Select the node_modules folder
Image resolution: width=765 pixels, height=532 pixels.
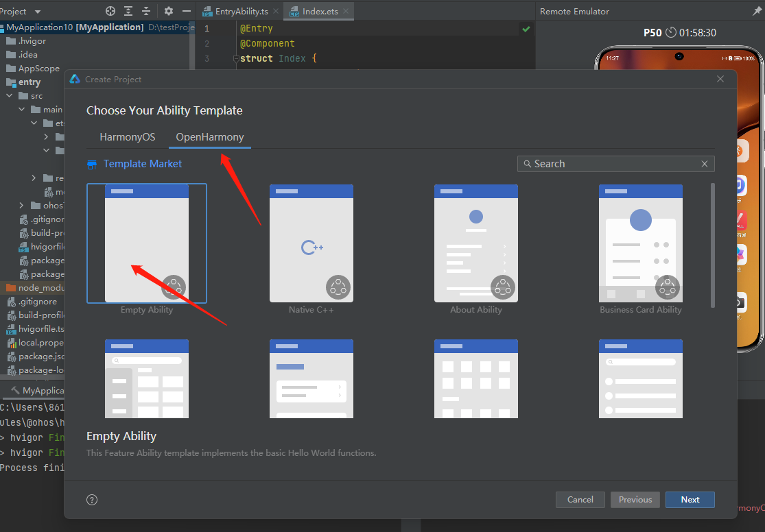click(x=35, y=288)
